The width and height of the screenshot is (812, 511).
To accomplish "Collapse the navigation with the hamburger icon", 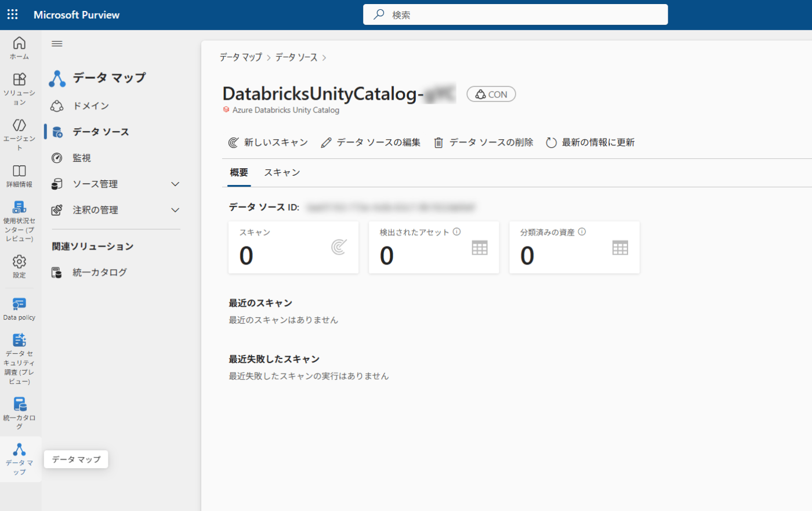I will coord(57,44).
